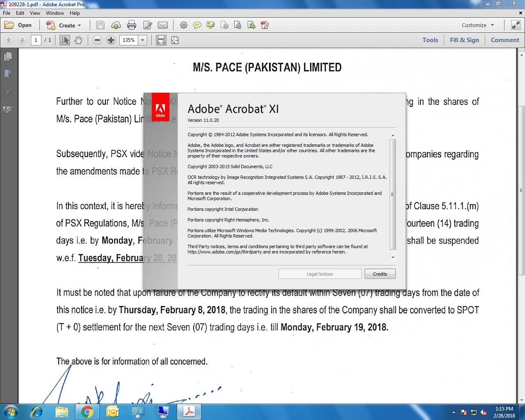Open the Comment pane
The width and height of the screenshot is (525, 420).
pos(505,40)
